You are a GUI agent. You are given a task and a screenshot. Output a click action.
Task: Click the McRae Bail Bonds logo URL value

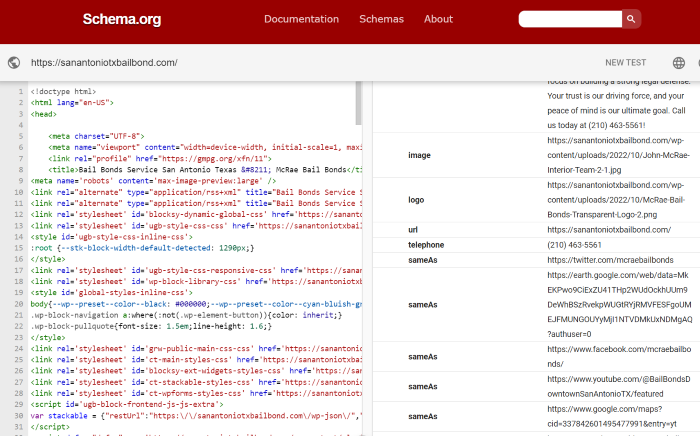click(x=616, y=200)
